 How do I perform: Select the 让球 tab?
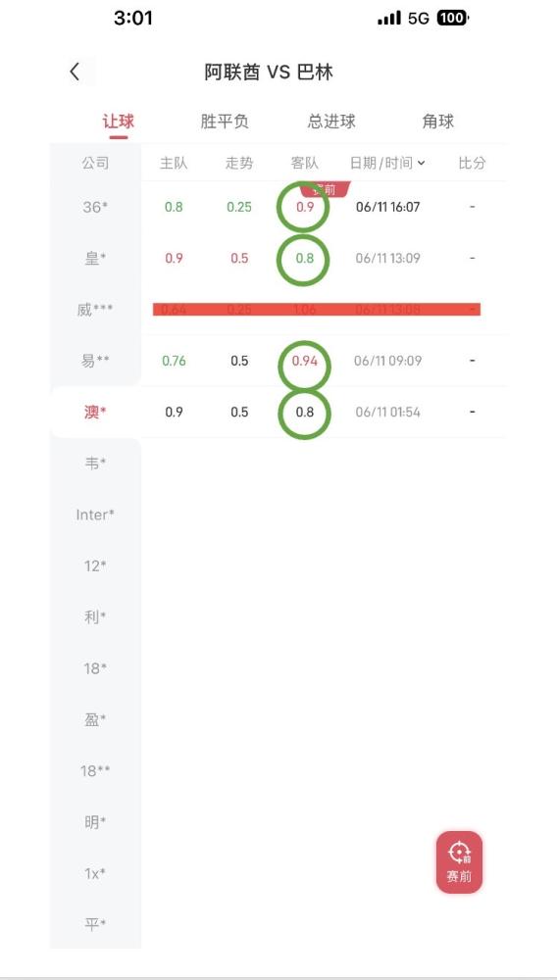(118, 122)
